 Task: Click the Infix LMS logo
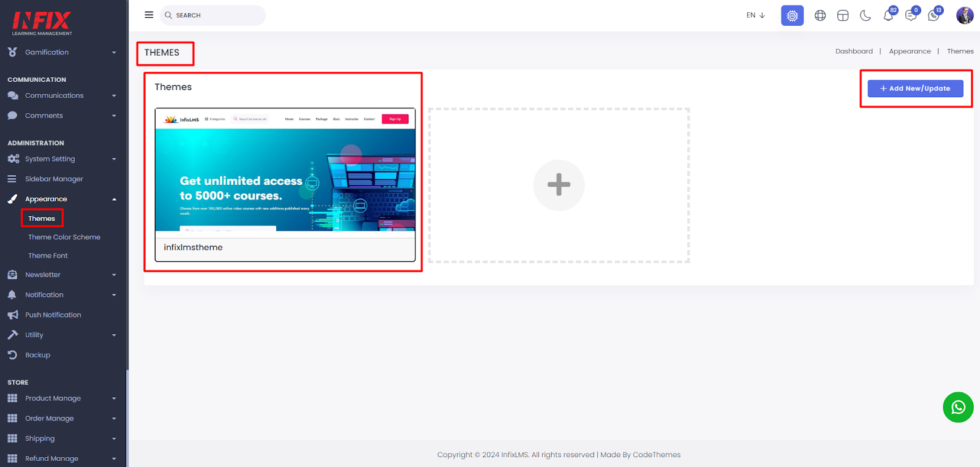click(42, 23)
